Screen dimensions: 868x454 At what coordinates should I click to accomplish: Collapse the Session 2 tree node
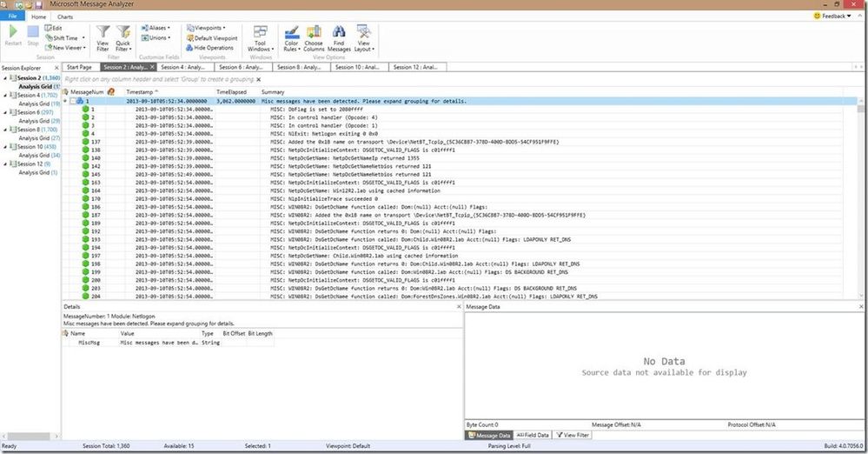pos(5,78)
